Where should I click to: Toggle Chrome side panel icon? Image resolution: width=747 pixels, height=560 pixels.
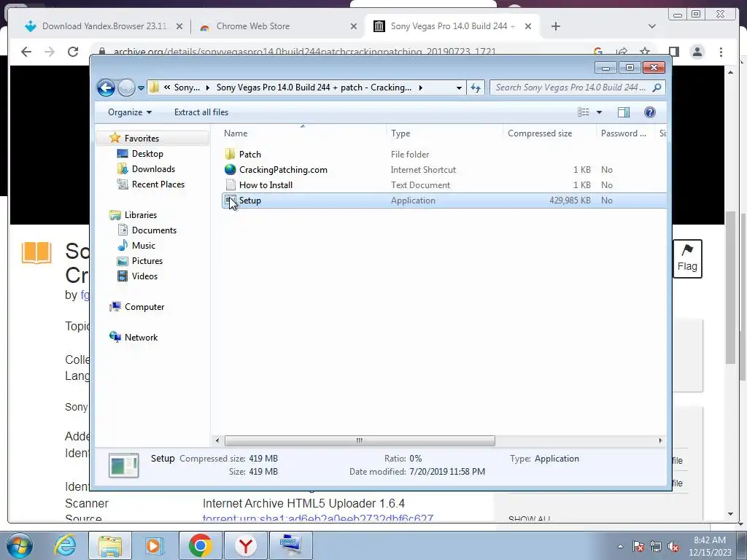click(673, 52)
